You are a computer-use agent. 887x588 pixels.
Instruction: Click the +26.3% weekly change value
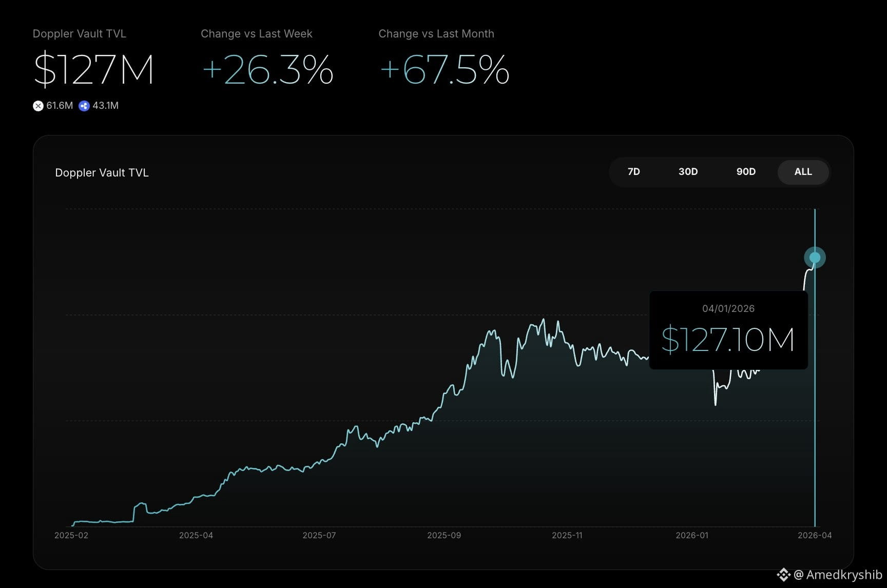click(x=267, y=70)
